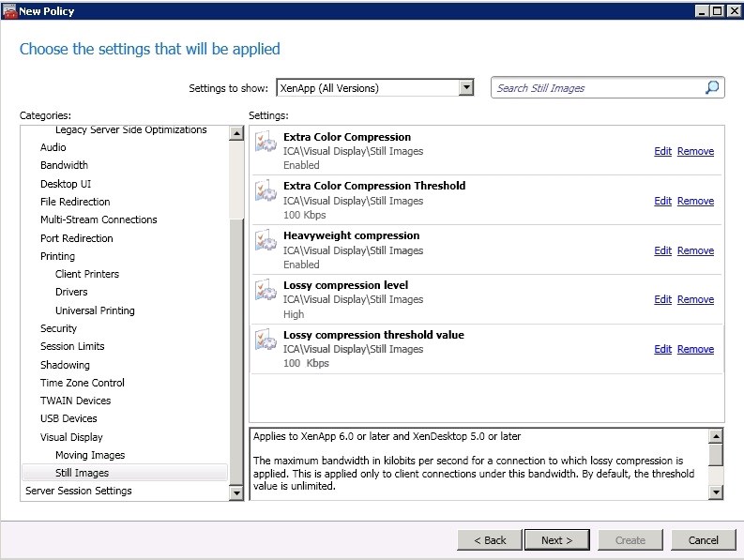The height and width of the screenshot is (560, 744).
Task: Remove the Lossy compression level setting
Action: point(695,299)
